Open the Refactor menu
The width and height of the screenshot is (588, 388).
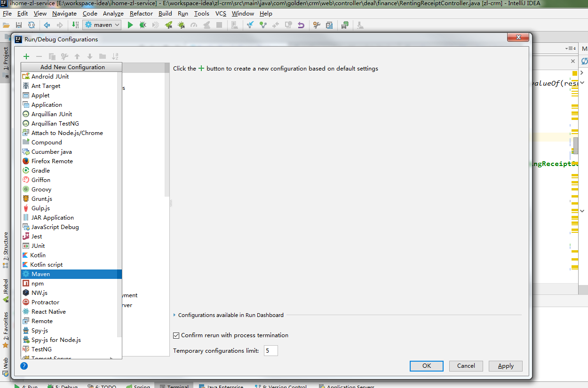coord(141,13)
